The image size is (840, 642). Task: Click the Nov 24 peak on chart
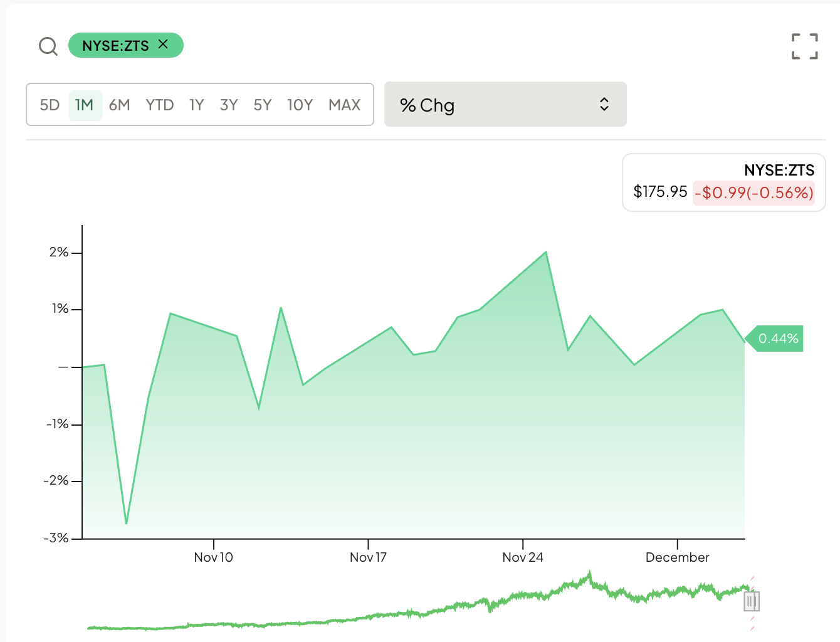(546, 252)
